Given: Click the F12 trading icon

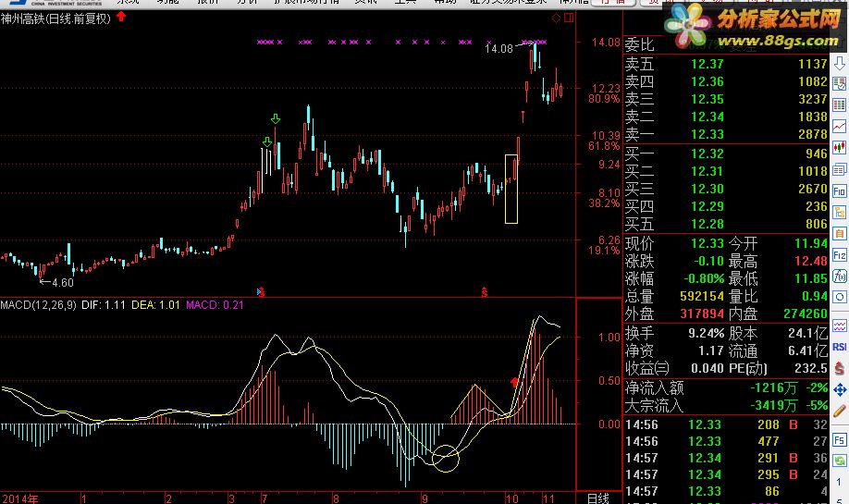Looking at the screenshot, I should point(839,255).
